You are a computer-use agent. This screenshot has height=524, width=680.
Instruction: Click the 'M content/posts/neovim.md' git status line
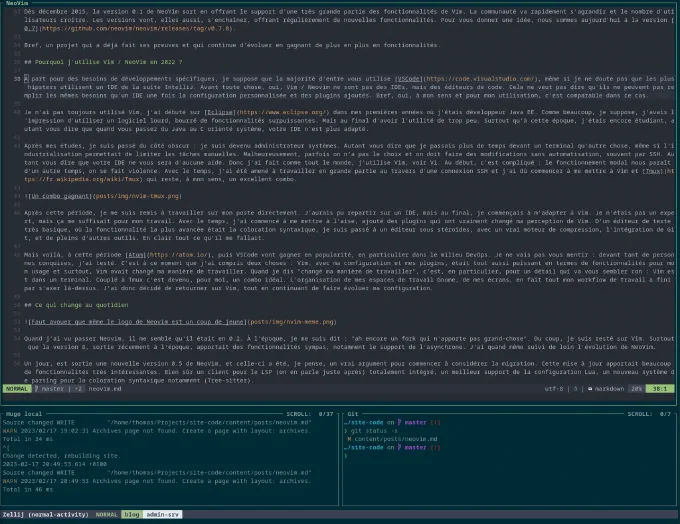coord(392,439)
